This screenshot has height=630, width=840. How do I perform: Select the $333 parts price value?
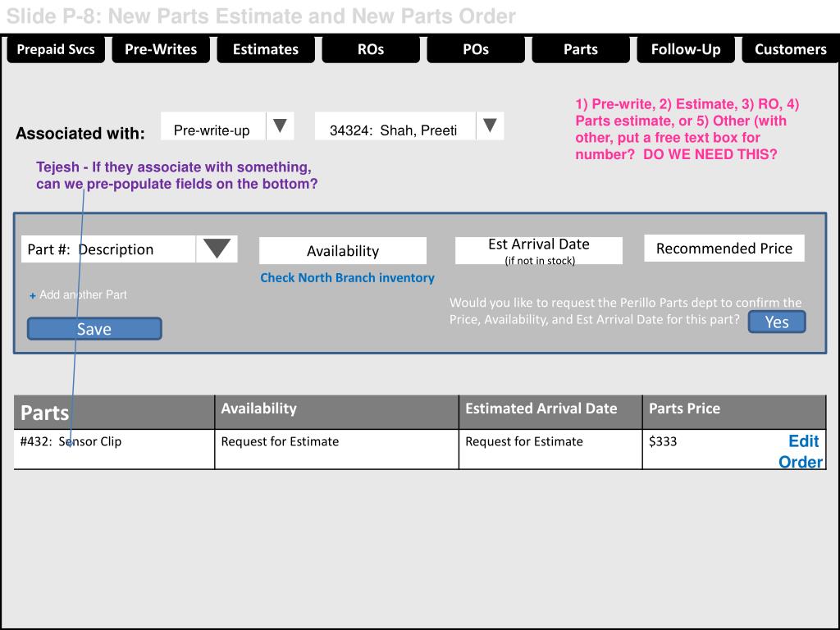663,441
